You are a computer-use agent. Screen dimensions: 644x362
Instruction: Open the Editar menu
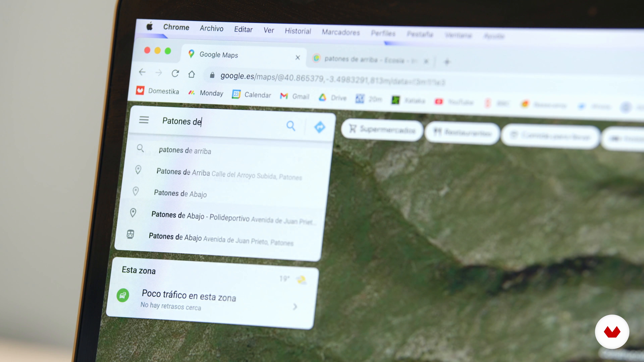[243, 29]
